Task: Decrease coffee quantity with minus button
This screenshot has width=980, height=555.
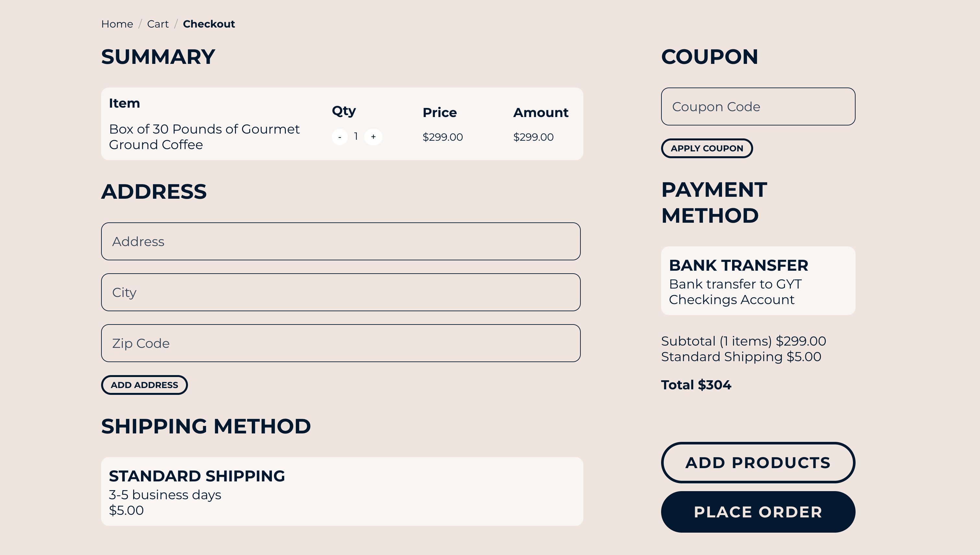Action: [x=339, y=137]
